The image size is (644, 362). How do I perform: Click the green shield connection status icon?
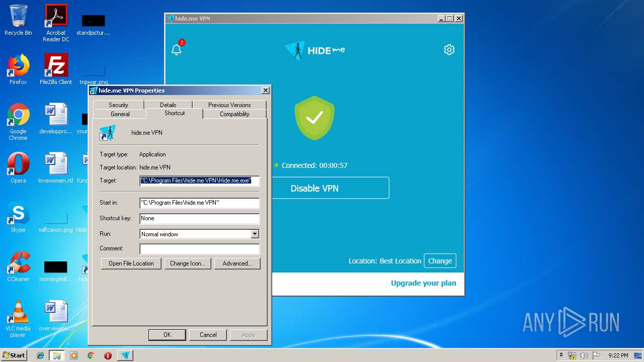pyautogui.click(x=314, y=118)
